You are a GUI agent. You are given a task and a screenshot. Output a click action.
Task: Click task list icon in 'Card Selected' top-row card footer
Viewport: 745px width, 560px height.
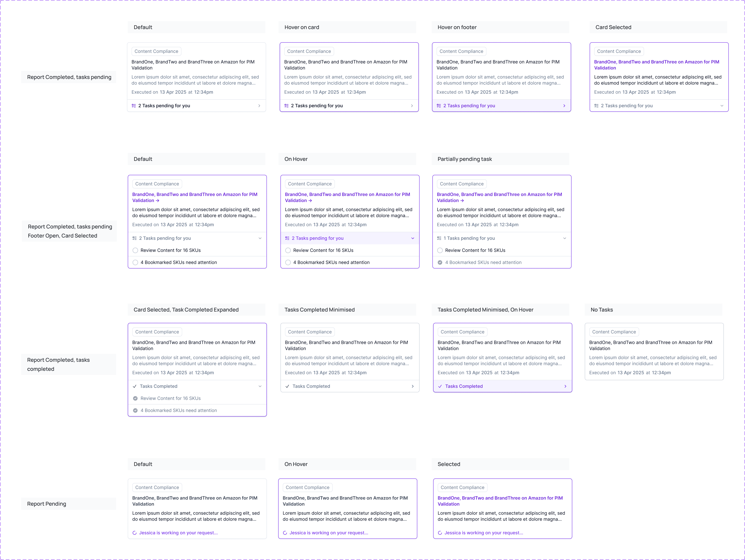[596, 106]
